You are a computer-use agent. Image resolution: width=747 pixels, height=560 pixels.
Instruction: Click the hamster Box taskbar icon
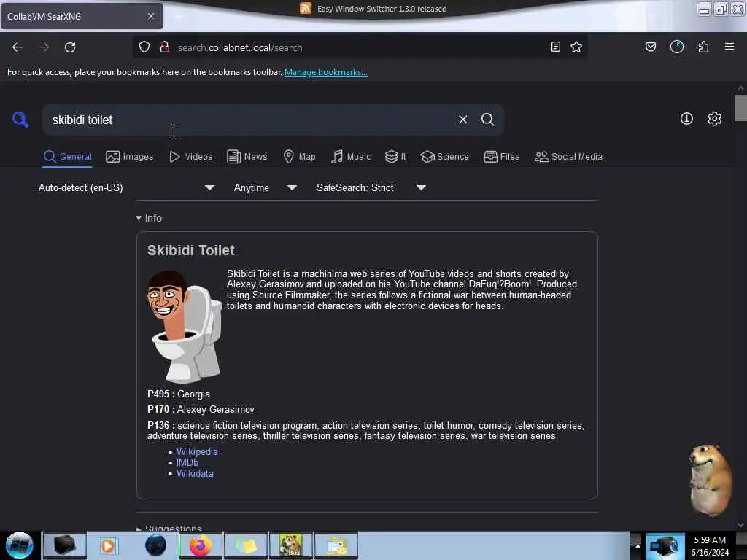click(x=291, y=545)
